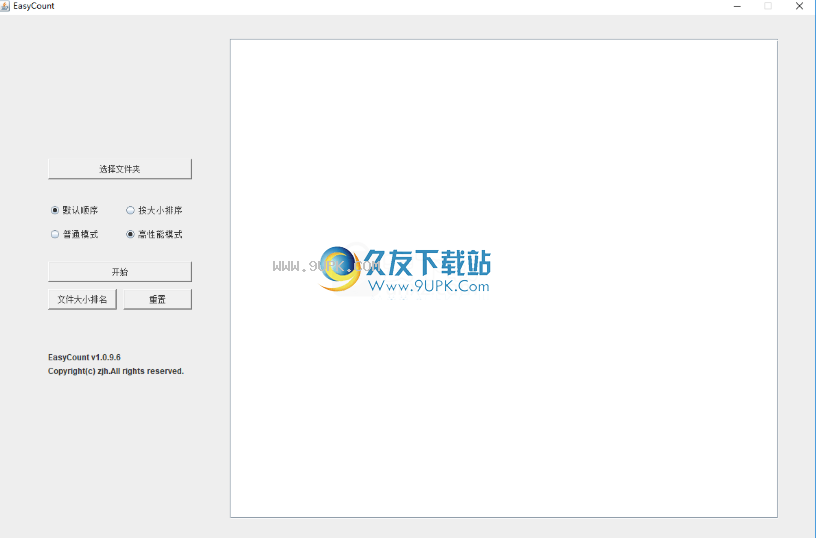Click the EasyCount app icon in title bar

click(x=5, y=6)
